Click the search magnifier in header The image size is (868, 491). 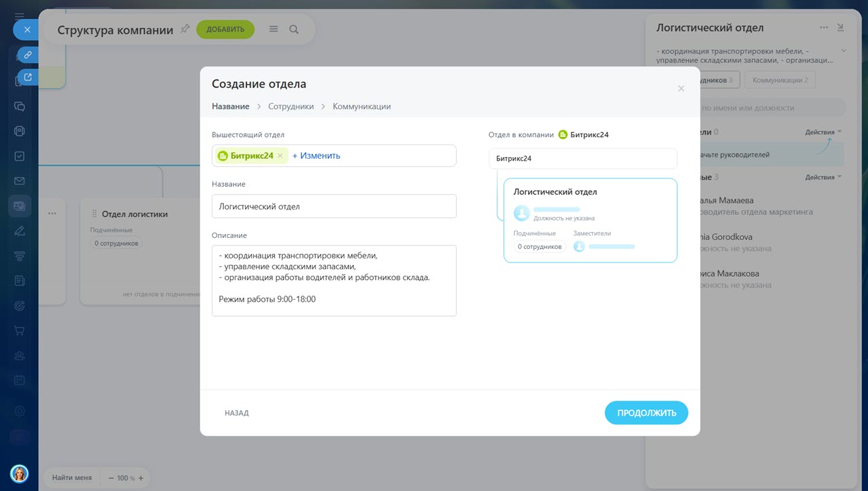click(294, 29)
